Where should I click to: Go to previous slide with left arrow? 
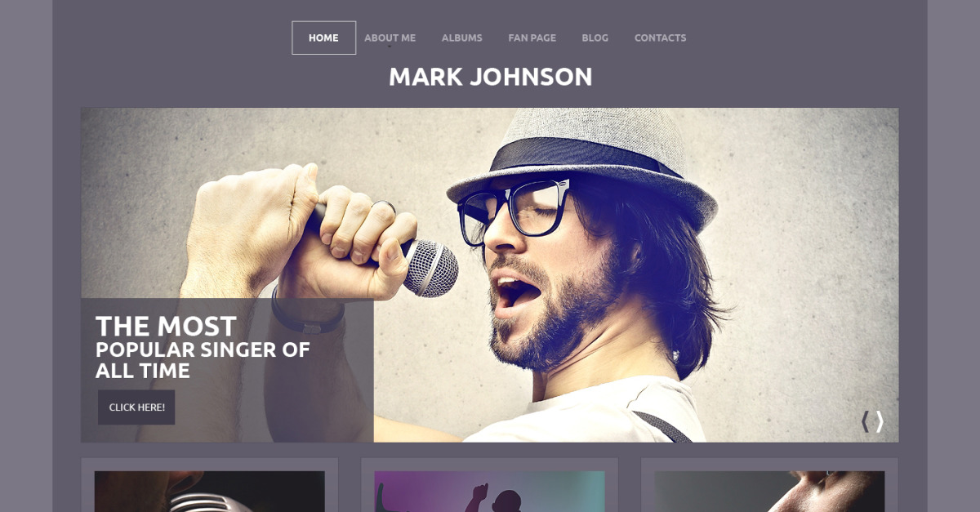coord(865,421)
